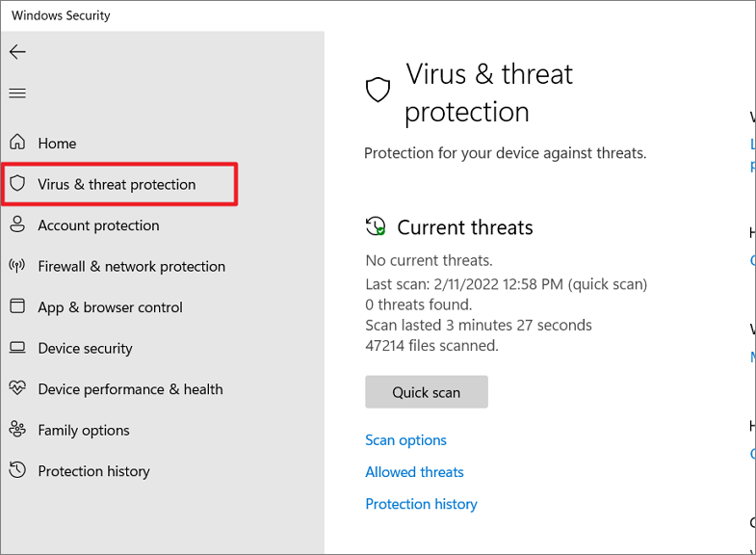Select Firewall & network protection
The image size is (756, 555).
(132, 267)
